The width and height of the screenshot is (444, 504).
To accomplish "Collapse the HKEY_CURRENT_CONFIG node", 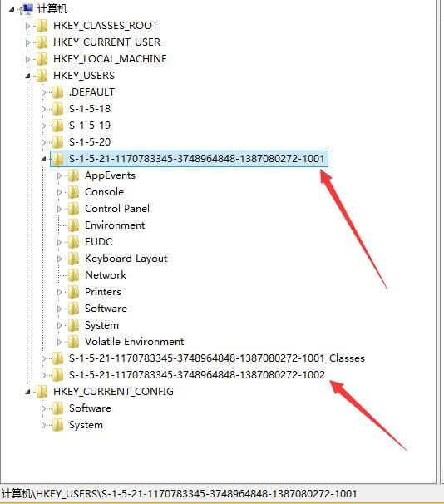I will pos(27,392).
